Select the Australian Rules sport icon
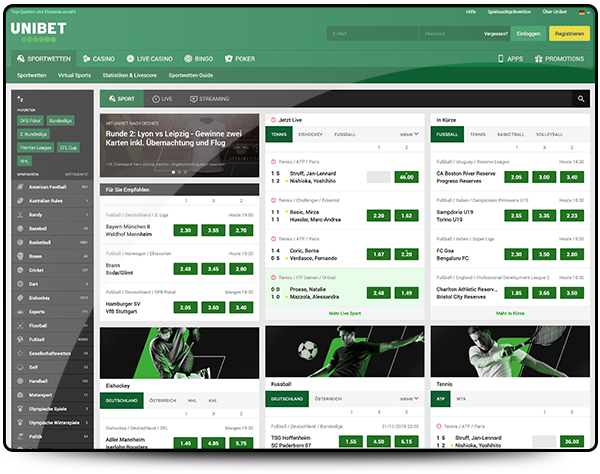This screenshot has width=600, height=474. tap(20, 201)
